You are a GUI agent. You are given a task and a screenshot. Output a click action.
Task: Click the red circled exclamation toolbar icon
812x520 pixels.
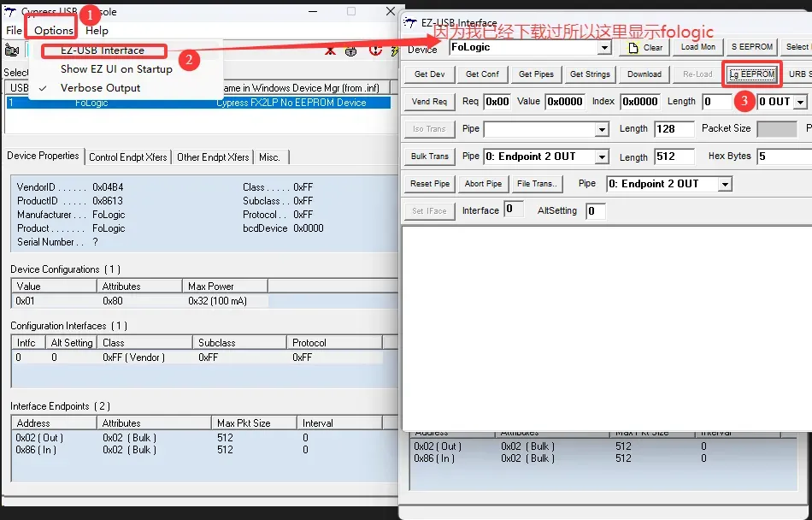[375, 50]
